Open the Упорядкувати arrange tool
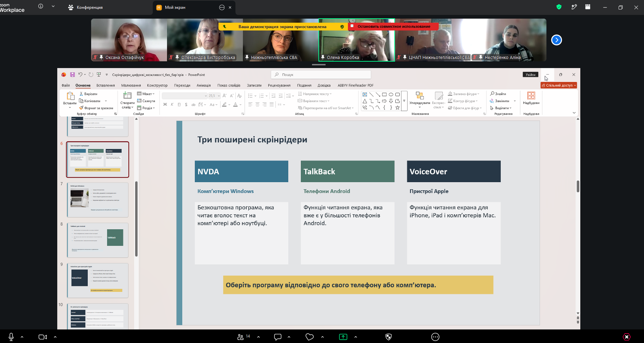The width and height of the screenshot is (644, 343). [x=420, y=100]
